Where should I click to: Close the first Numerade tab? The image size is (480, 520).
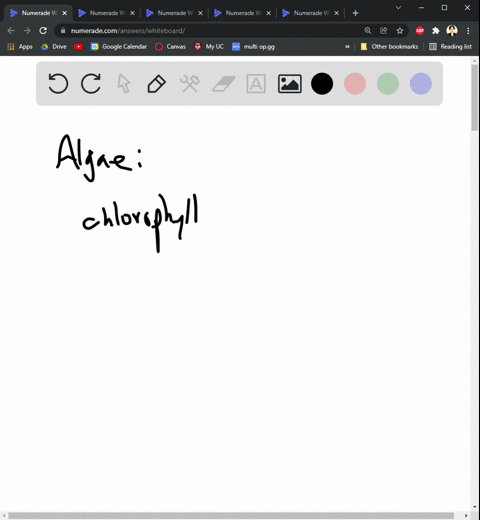[65, 13]
